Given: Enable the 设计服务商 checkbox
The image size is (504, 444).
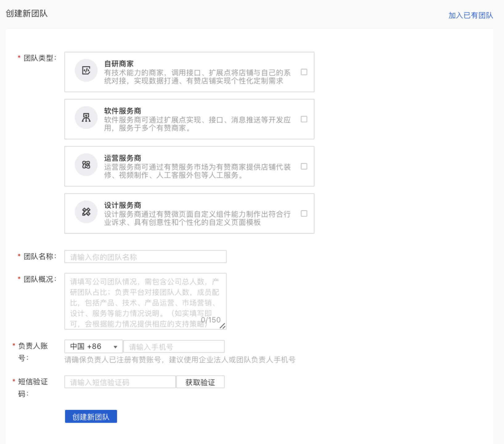Looking at the screenshot, I should (304, 214).
